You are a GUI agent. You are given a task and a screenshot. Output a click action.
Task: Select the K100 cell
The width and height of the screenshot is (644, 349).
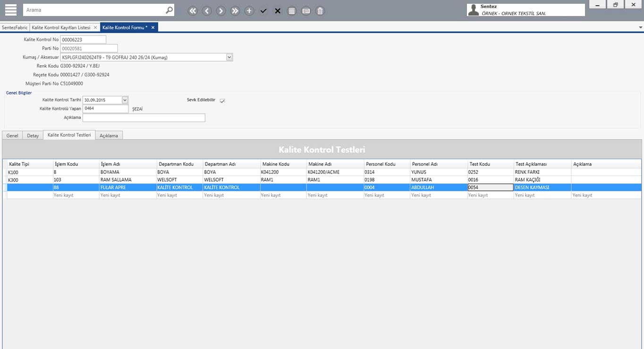(x=30, y=172)
